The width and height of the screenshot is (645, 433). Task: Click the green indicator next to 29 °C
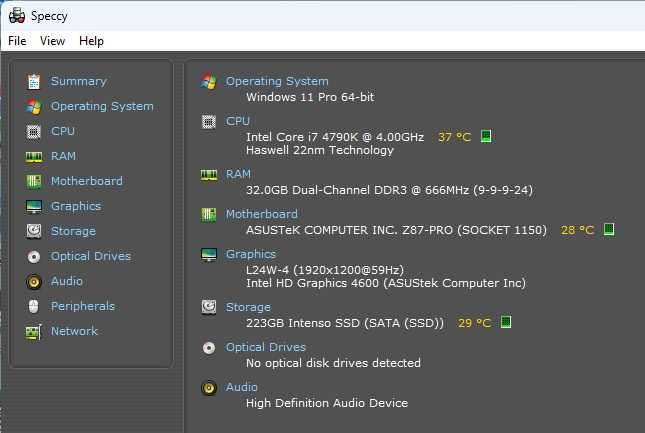[x=506, y=322]
